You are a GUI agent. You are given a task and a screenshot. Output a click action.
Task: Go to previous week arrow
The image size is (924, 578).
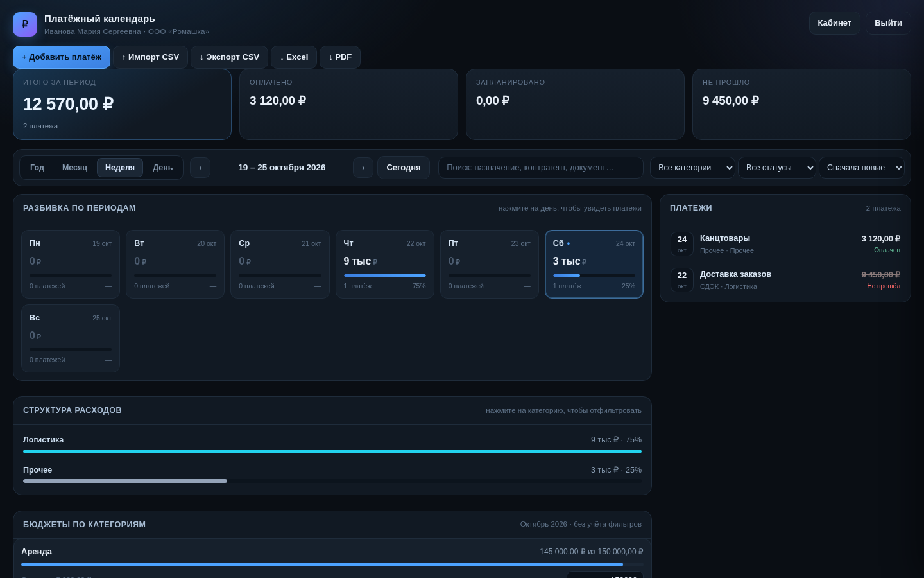(200, 168)
